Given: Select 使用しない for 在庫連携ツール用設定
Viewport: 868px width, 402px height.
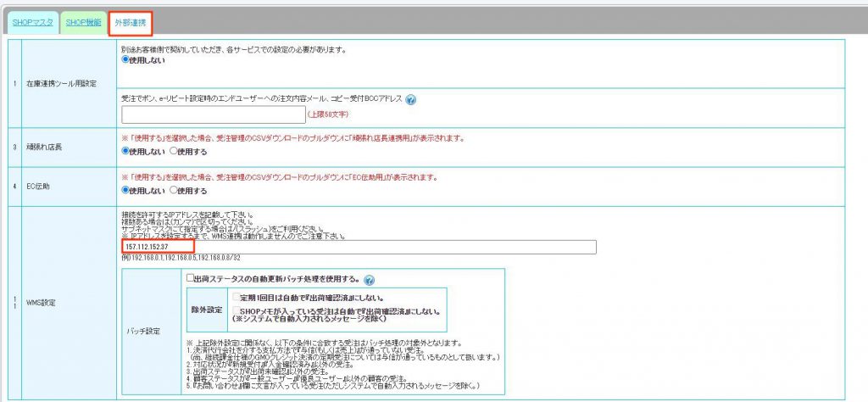Looking at the screenshot, I should 126,60.
